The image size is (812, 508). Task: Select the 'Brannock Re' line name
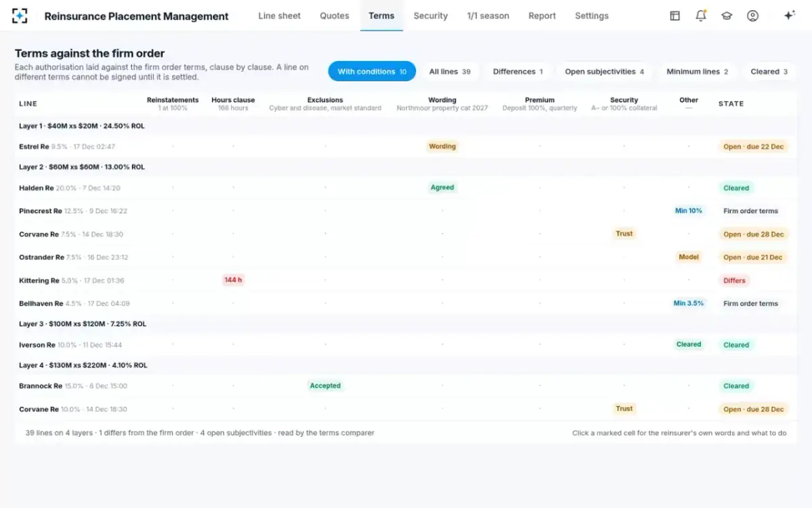pos(41,386)
